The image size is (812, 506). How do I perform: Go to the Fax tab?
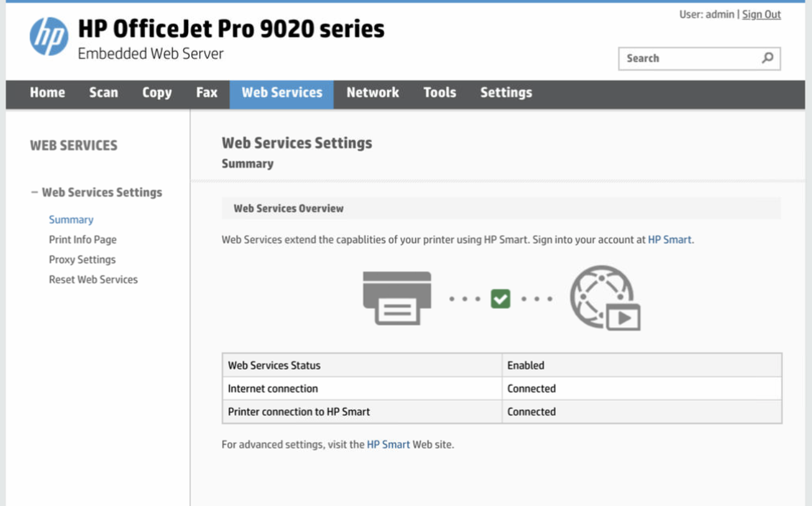coord(206,92)
